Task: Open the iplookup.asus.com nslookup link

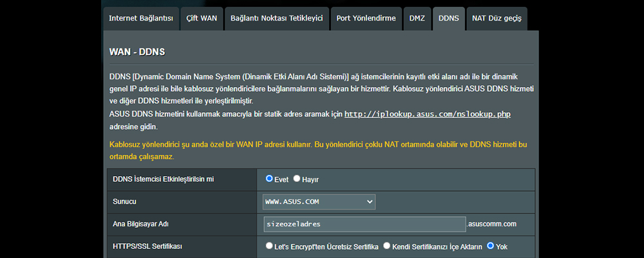Action: click(427, 114)
